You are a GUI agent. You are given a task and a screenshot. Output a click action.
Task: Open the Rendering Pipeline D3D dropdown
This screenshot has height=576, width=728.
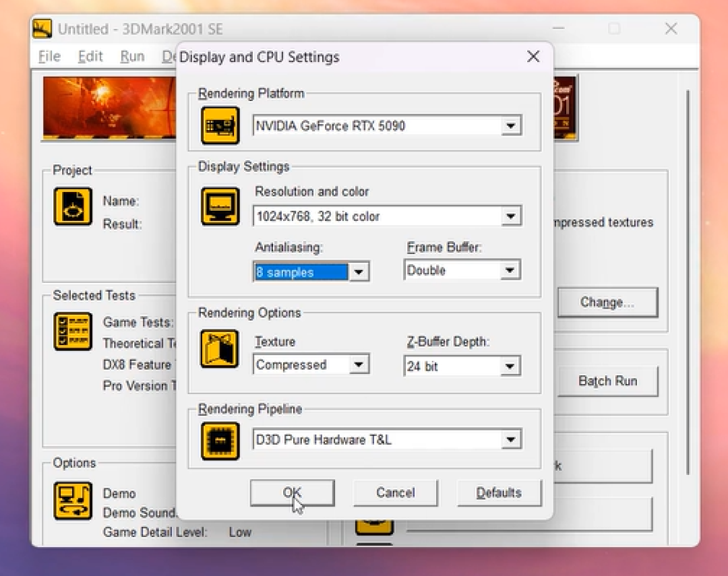(387, 439)
